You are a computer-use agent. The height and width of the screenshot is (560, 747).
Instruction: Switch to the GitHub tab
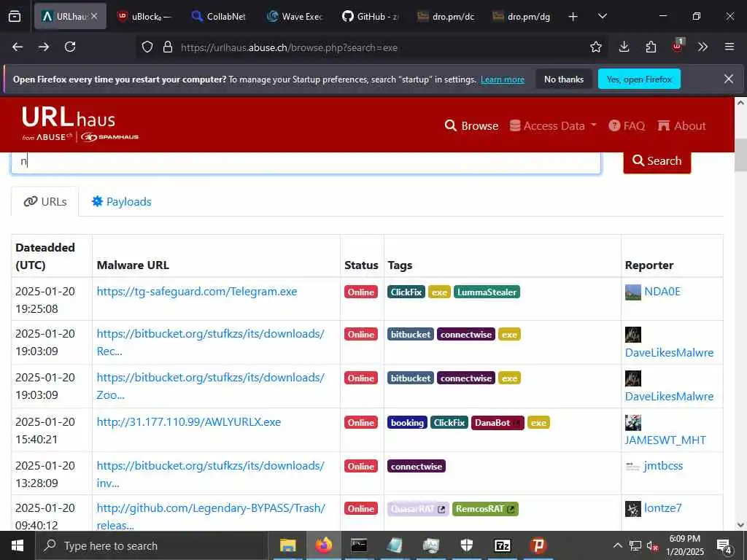coord(370,16)
